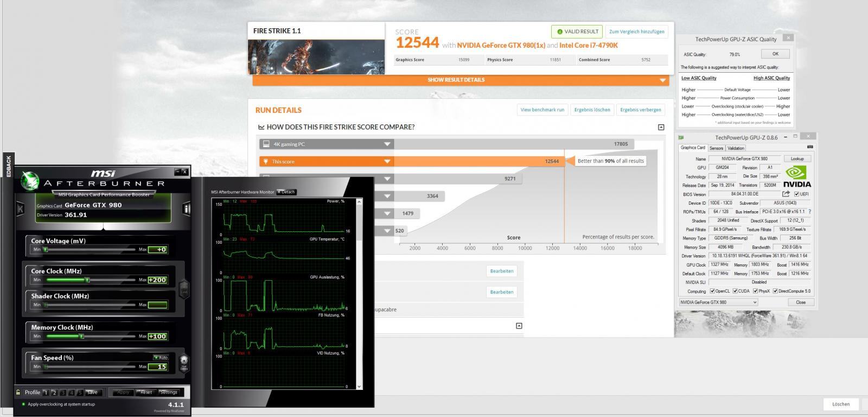Select Afterburner profile slot 2
This screenshot has width=868, height=417.
(54, 393)
